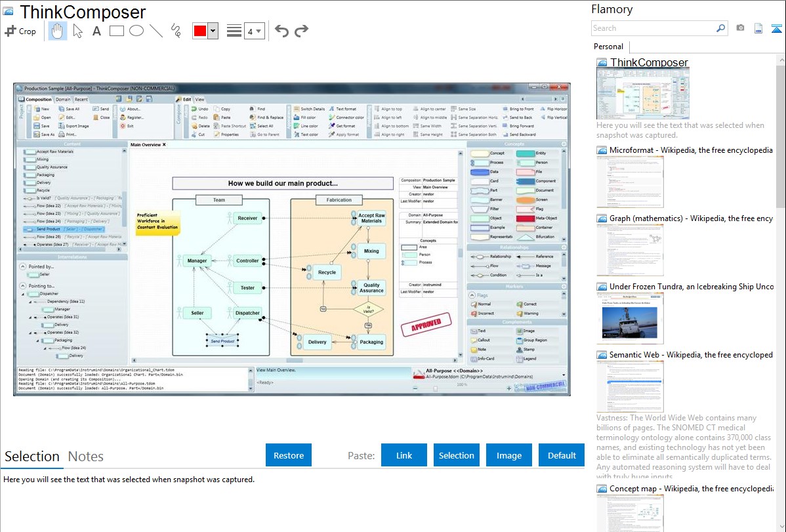The width and height of the screenshot is (786, 532).
Task: Click the Quality Assurance node in the diagram
Action: click(371, 288)
